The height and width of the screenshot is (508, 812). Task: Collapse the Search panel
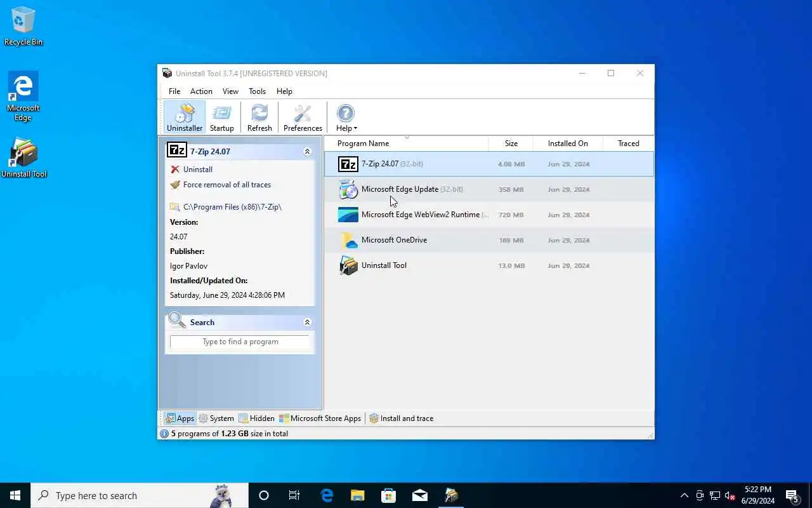tap(307, 323)
